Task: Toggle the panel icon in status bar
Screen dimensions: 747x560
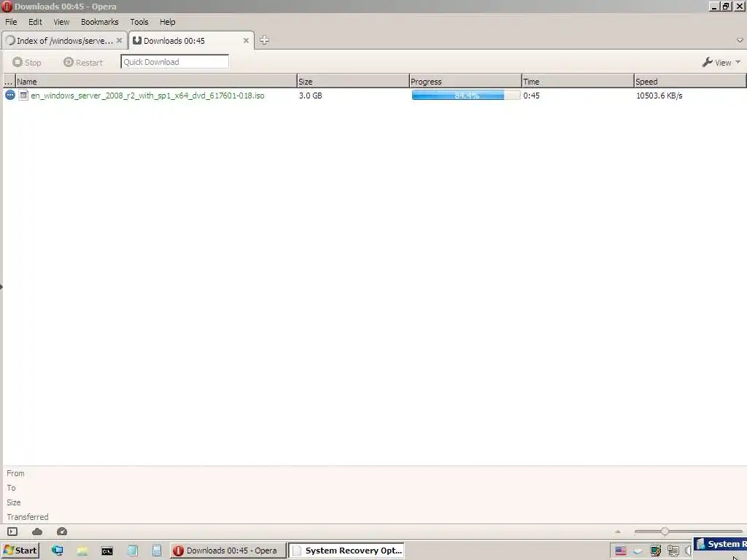Action: [x=12, y=532]
